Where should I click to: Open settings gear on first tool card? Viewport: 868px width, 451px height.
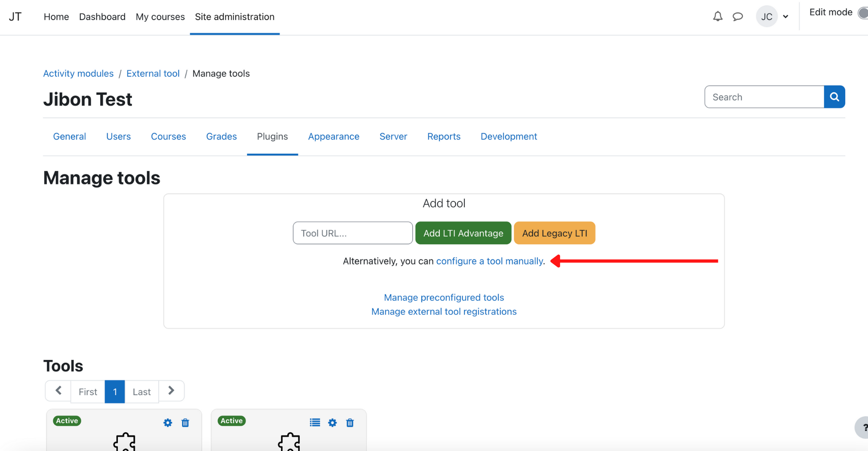pos(168,423)
